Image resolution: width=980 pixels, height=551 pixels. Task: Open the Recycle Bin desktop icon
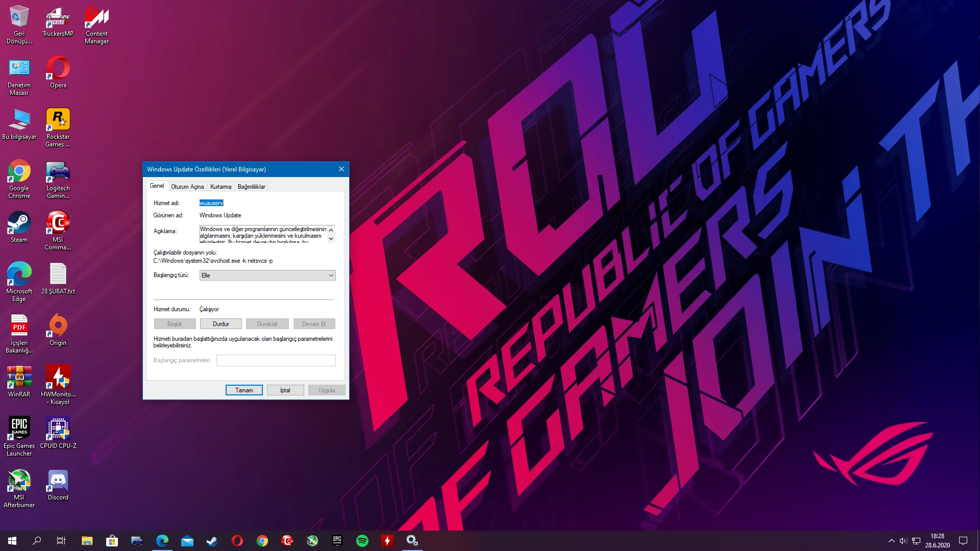[19, 24]
